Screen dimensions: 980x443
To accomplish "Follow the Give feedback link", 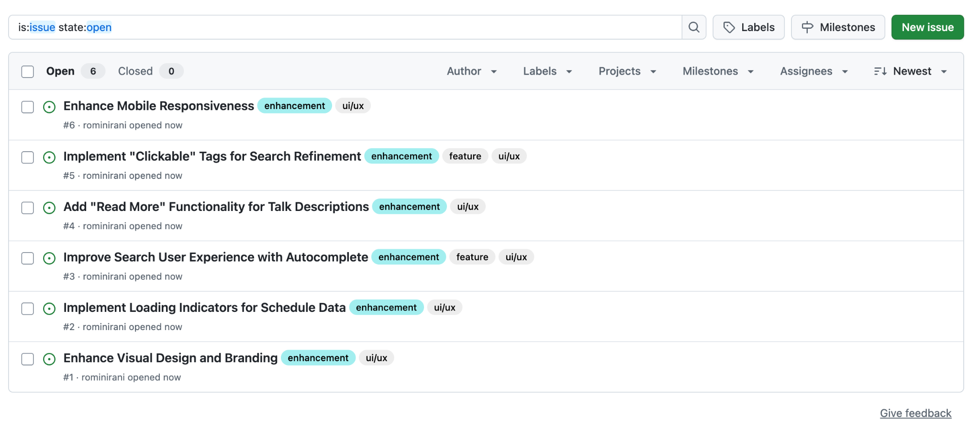I will coord(915,413).
